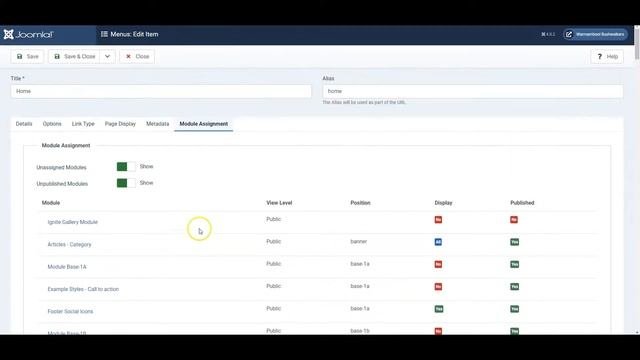This screenshot has width=640, height=360.
Task: Click Display Yes badge for Footer Social Icons
Action: pyautogui.click(x=439, y=309)
